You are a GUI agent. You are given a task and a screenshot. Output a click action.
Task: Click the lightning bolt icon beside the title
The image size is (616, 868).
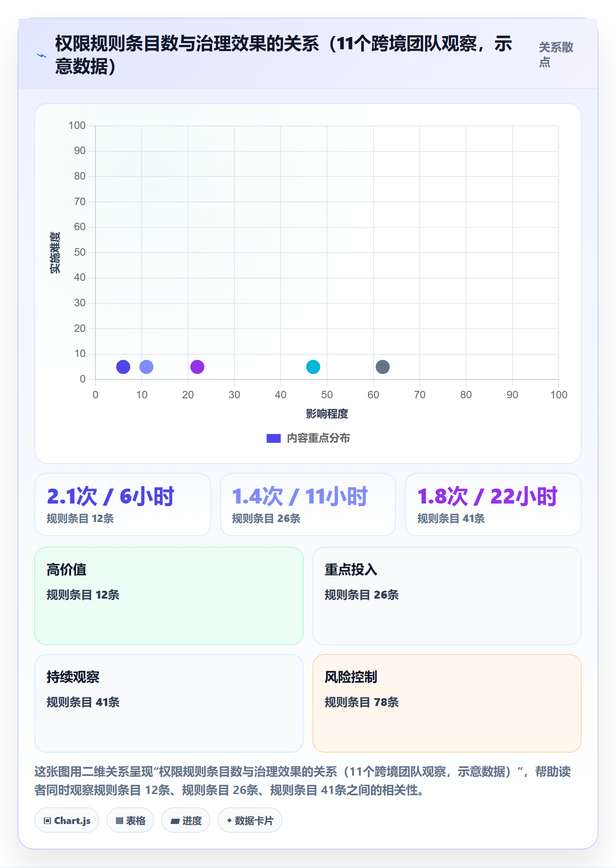point(42,56)
